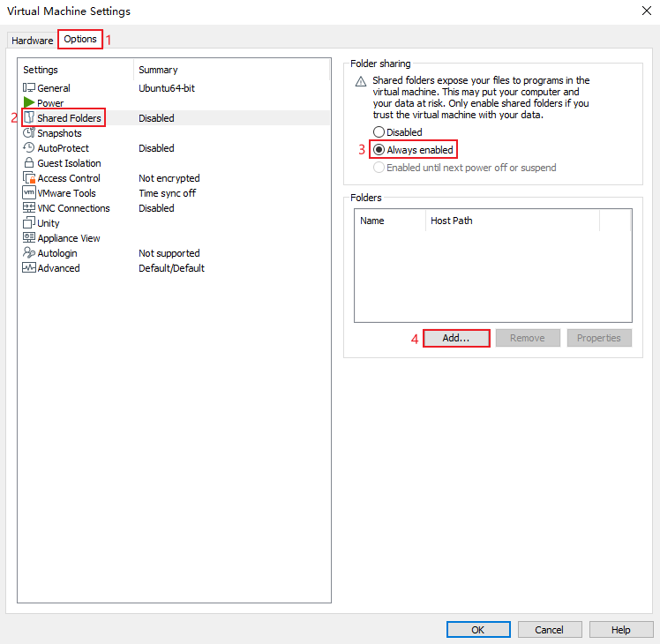The width and height of the screenshot is (660, 644).
Task: Select the Advanced row label
Action: click(58, 268)
